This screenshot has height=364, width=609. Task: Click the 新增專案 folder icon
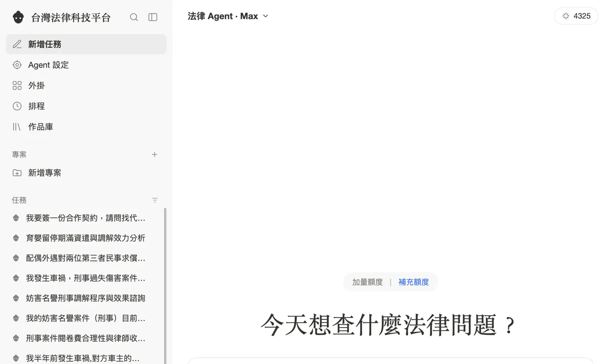pyautogui.click(x=17, y=173)
